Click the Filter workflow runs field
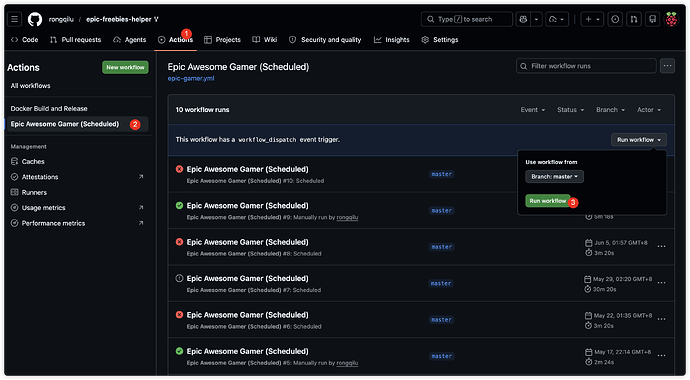 [x=586, y=66]
